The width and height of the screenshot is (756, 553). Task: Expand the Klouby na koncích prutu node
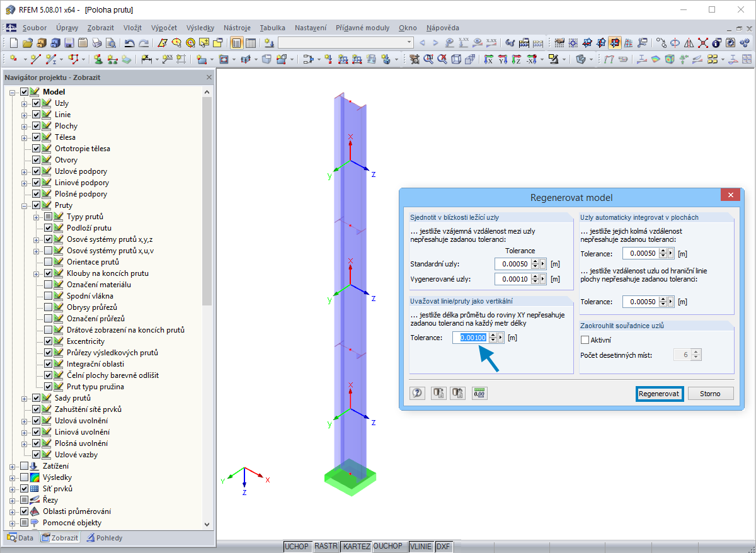click(37, 273)
